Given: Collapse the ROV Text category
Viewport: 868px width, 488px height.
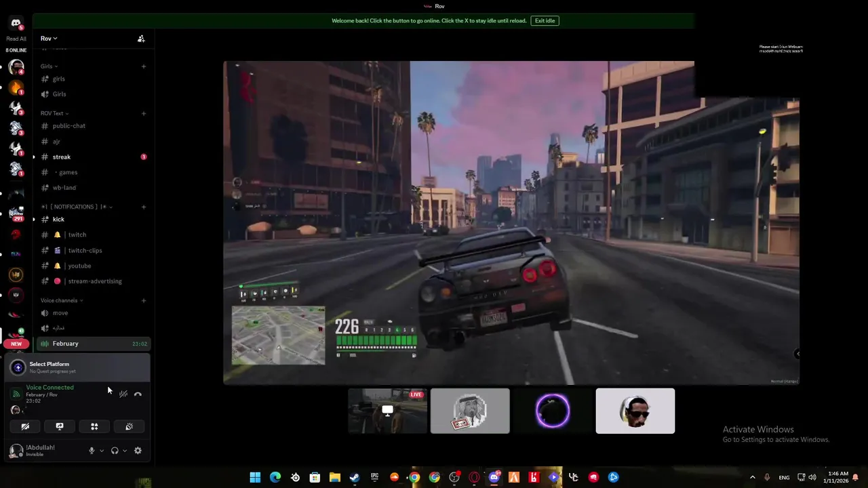Looking at the screenshot, I should pos(54,113).
